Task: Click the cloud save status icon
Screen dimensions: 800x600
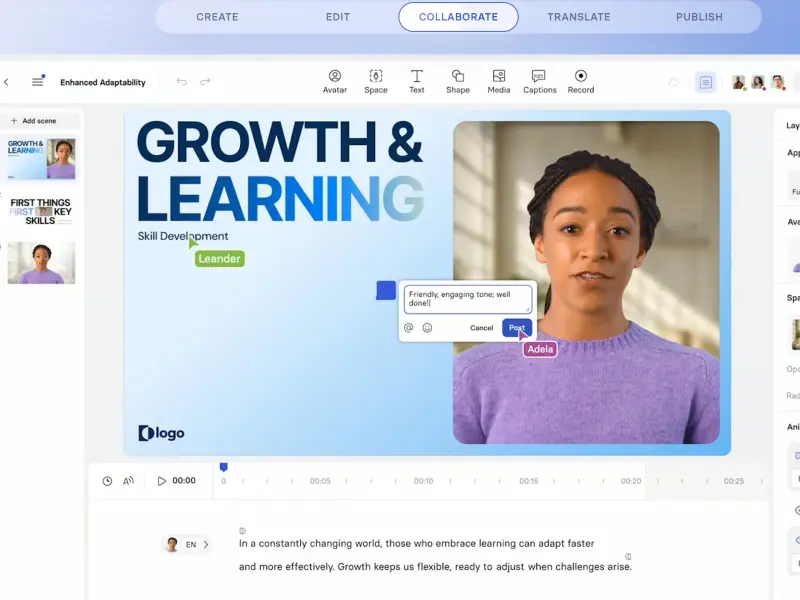Action: (673, 82)
